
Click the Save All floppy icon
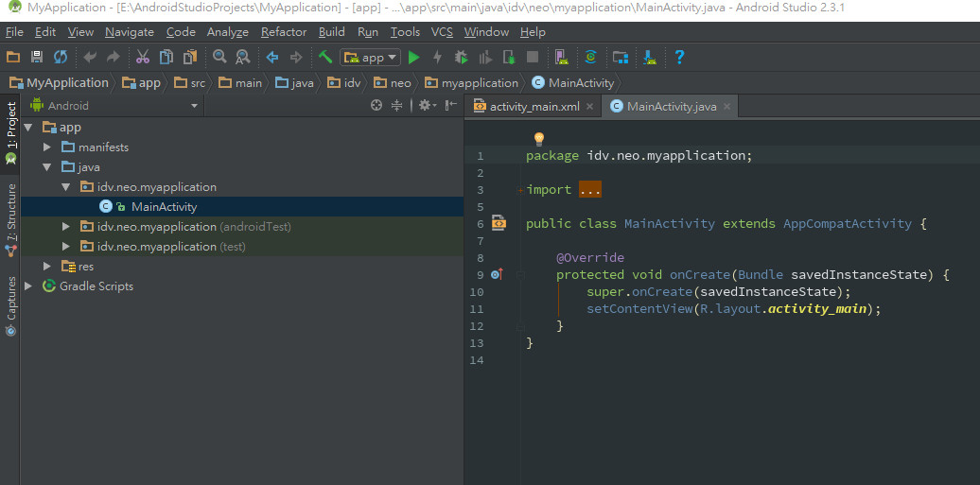point(36,58)
